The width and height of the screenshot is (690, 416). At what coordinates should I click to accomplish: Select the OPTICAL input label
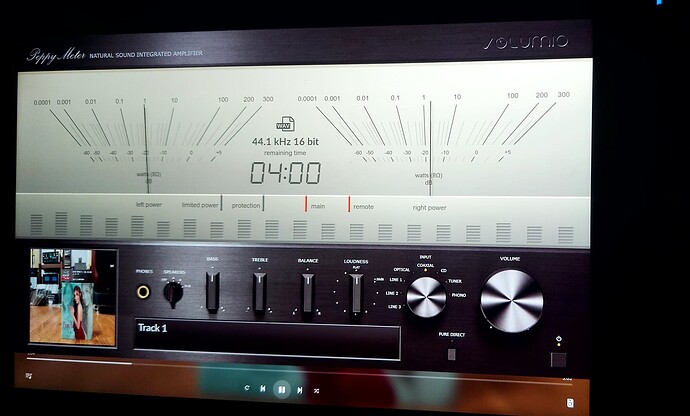[401, 269]
